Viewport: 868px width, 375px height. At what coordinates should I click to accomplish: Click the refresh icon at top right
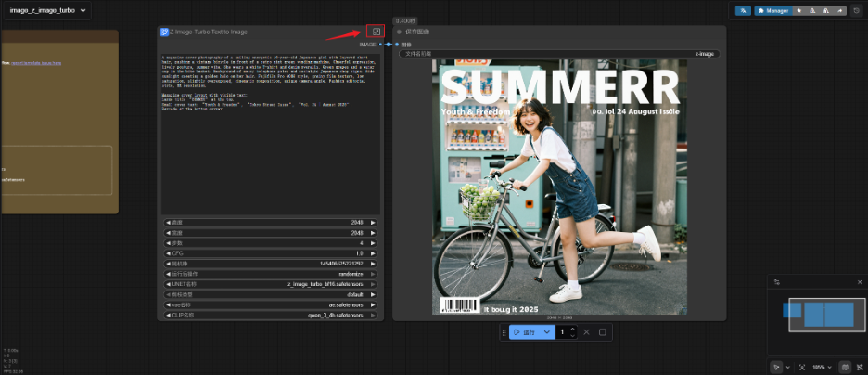click(x=857, y=11)
